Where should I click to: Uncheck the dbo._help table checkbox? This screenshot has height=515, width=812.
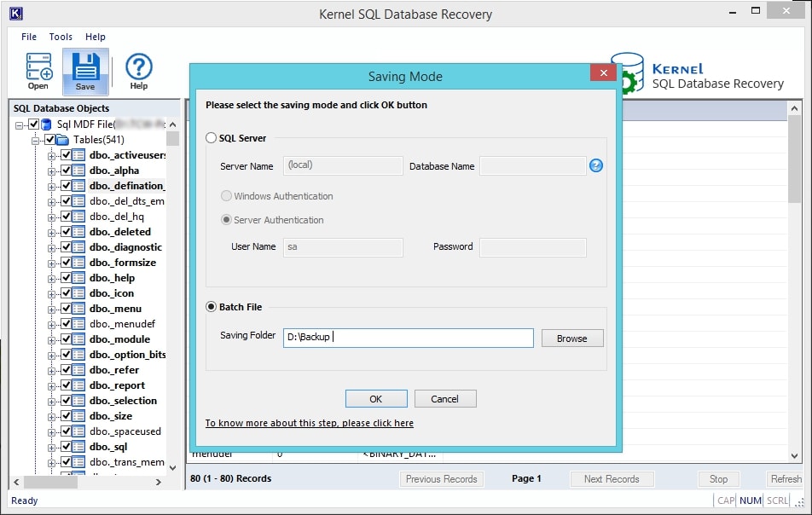coord(65,278)
